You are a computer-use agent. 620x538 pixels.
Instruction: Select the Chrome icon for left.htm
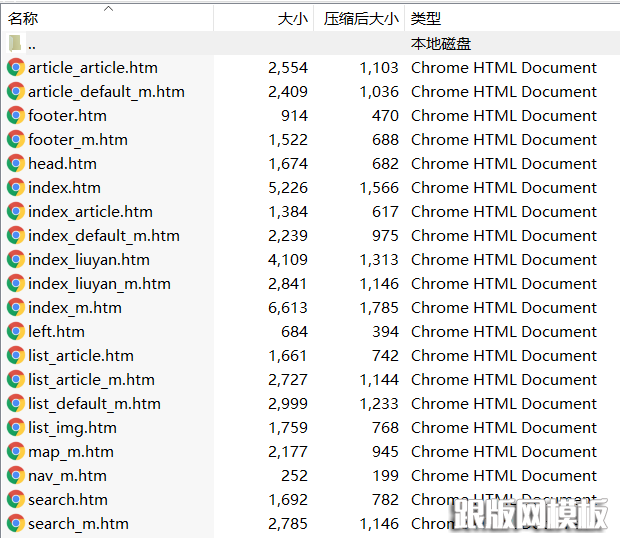coord(16,332)
